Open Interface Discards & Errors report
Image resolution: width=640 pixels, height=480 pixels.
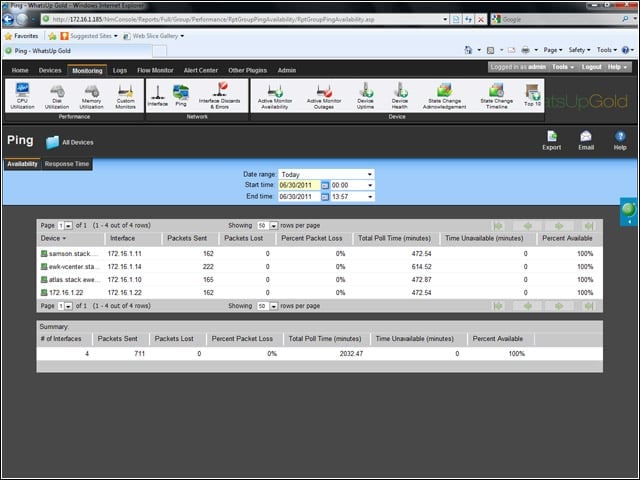coord(219,96)
